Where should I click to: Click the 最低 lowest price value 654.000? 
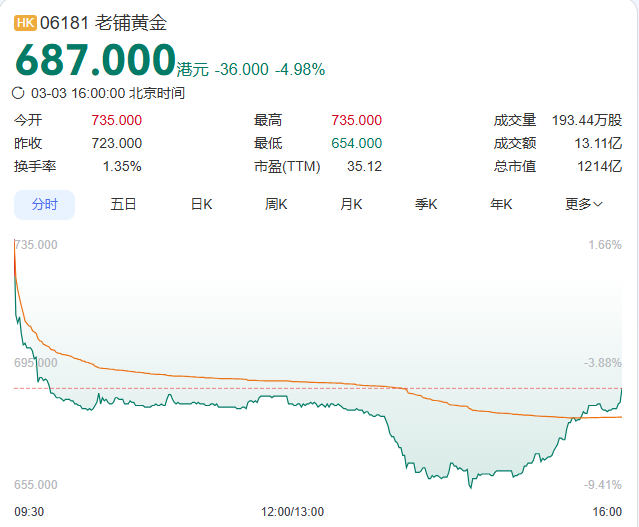pos(356,143)
